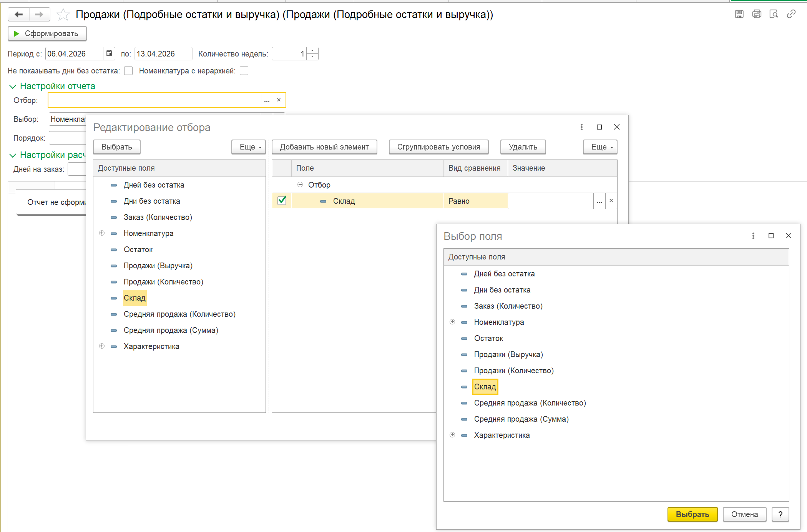Uncheck the Склад filter row checkbox
The height and width of the screenshot is (532, 807).
coord(282,201)
